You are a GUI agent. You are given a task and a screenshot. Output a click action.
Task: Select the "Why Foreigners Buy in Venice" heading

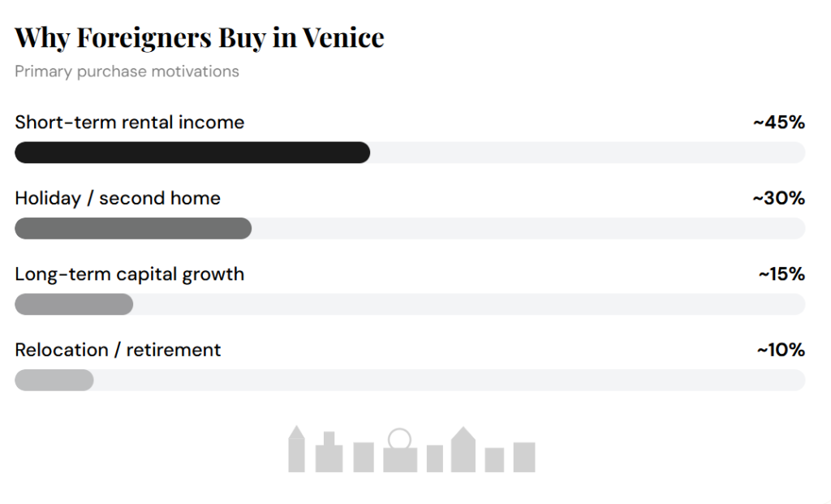point(200,37)
